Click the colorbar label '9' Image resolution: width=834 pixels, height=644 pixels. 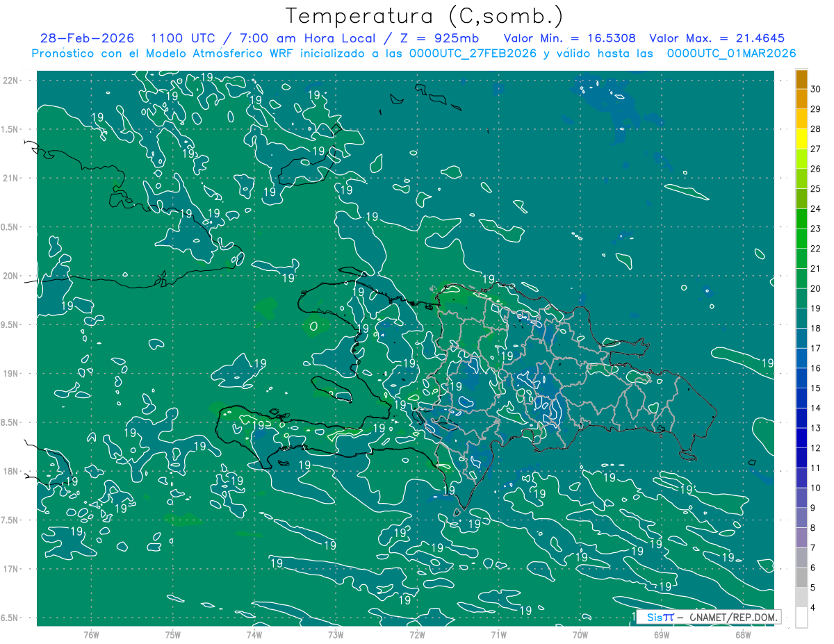815,508
